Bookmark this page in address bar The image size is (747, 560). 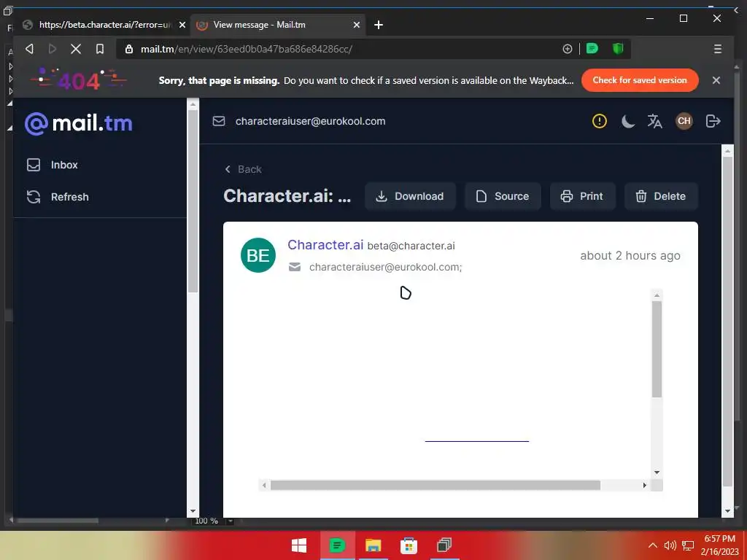click(99, 49)
